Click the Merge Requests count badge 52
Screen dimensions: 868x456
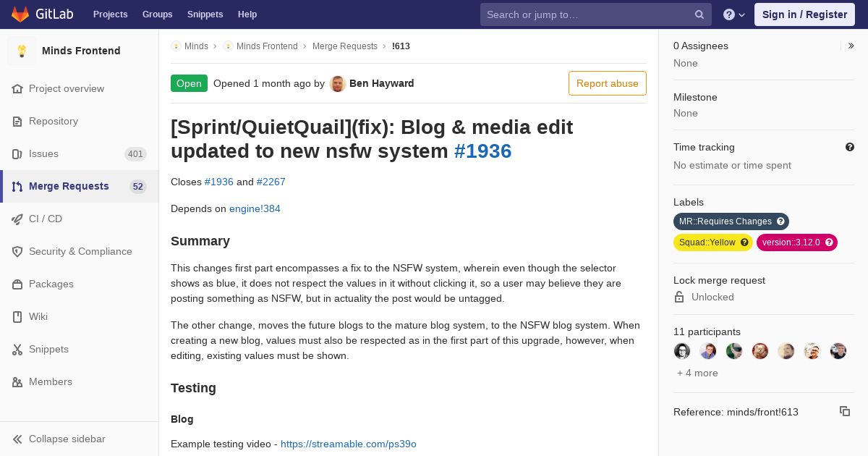pyautogui.click(x=138, y=186)
